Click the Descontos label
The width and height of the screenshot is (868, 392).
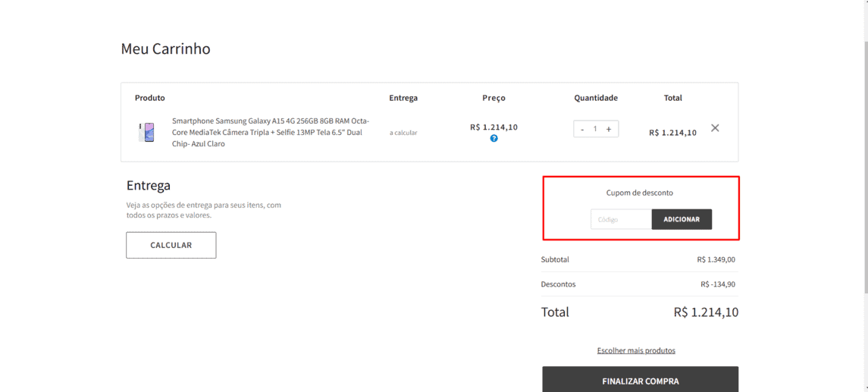point(559,284)
